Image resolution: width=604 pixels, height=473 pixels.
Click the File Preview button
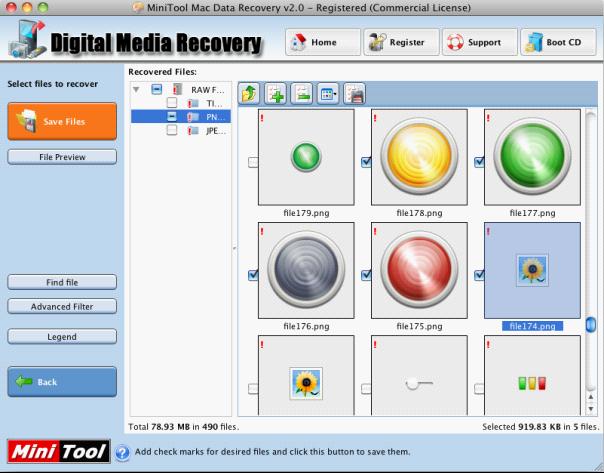(x=62, y=157)
